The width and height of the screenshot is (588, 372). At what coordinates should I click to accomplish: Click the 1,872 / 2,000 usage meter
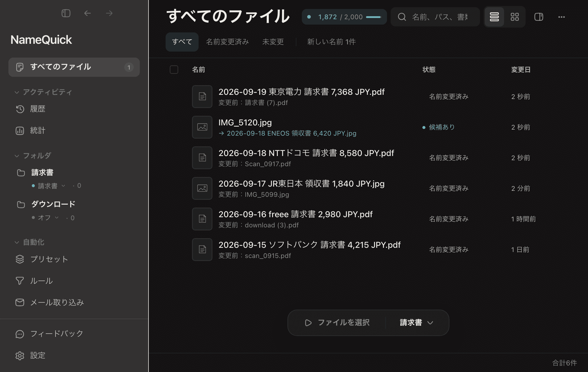coord(344,17)
